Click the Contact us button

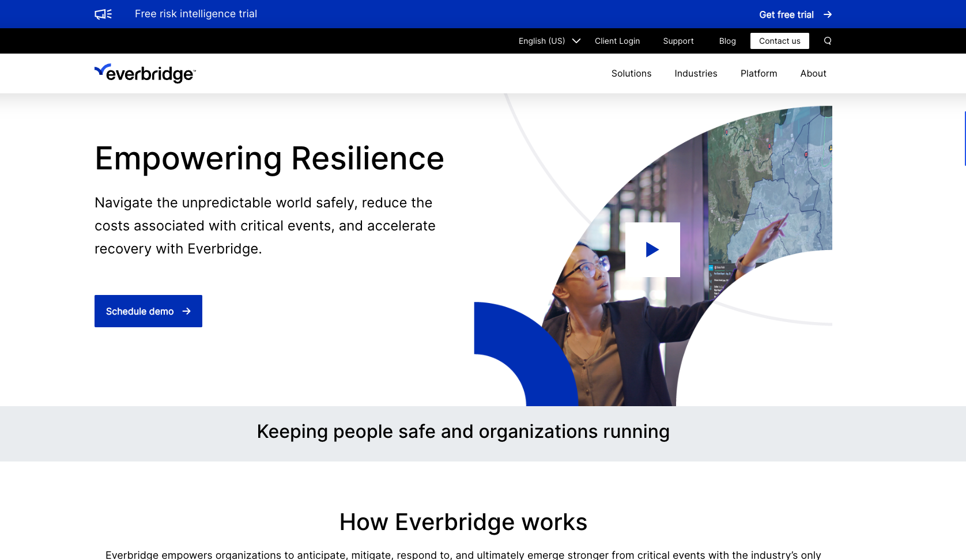[780, 41]
